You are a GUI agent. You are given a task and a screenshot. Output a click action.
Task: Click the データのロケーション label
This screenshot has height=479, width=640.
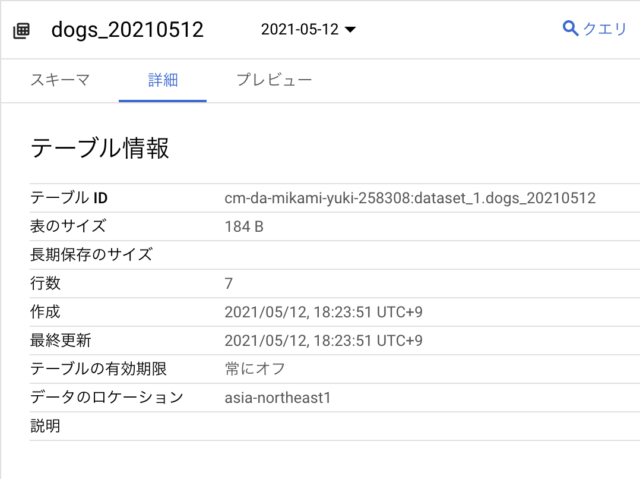[x=107, y=397]
